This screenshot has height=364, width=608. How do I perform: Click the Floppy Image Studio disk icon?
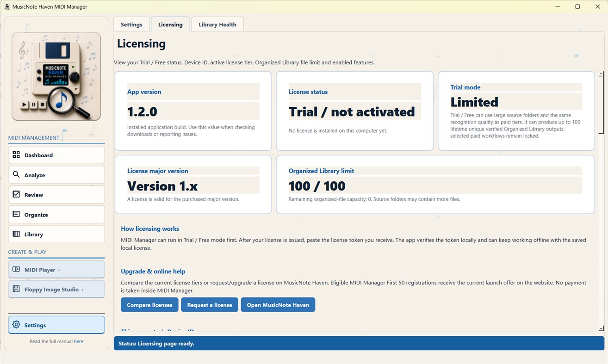(16, 289)
